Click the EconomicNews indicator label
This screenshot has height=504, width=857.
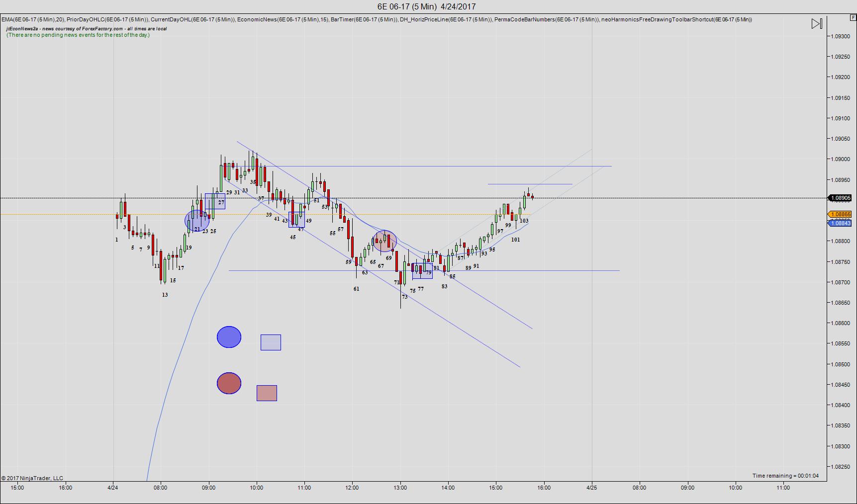pyautogui.click(x=283, y=19)
